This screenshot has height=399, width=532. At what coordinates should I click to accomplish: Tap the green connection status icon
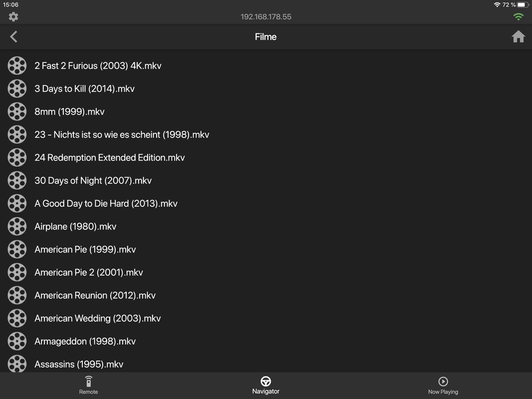point(518,16)
